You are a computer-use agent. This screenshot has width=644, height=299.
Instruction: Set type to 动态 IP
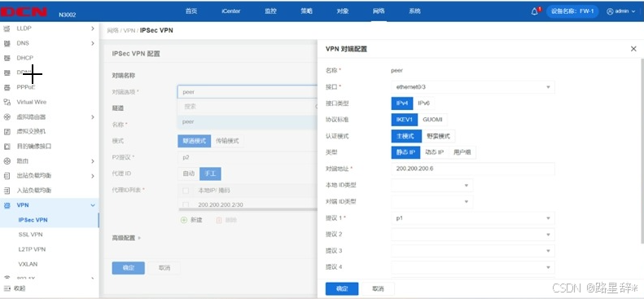pyautogui.click(x=435, y=152)
